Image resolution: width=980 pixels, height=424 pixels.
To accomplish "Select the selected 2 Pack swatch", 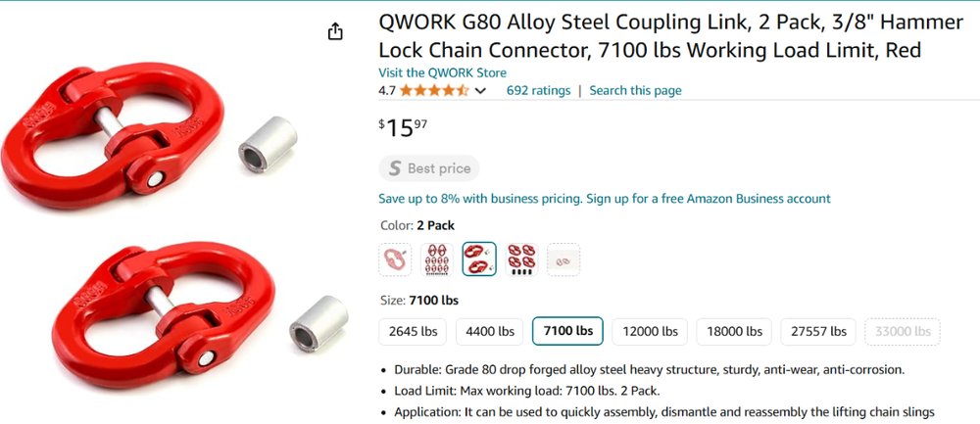I will (479, 259).
